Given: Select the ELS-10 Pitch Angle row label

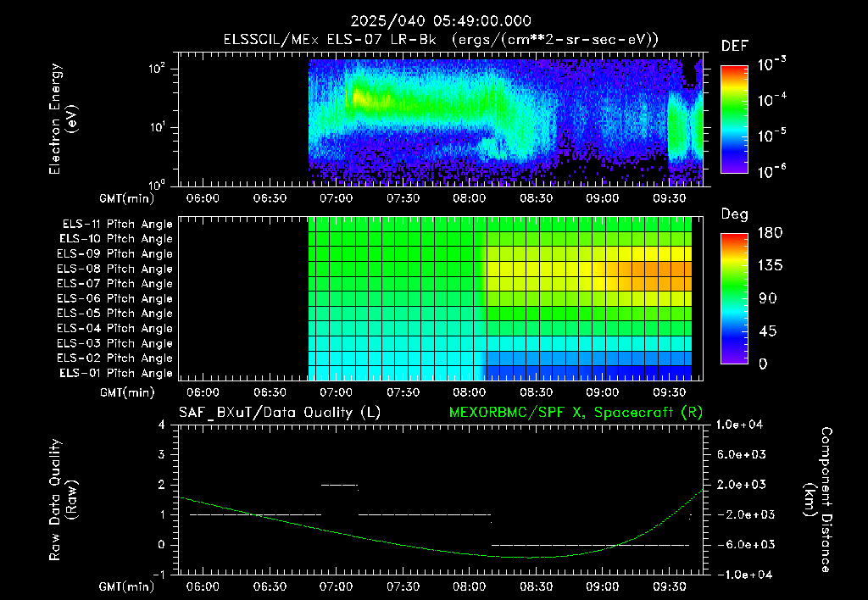Looking at the screenshot, I should pos(116,239).
